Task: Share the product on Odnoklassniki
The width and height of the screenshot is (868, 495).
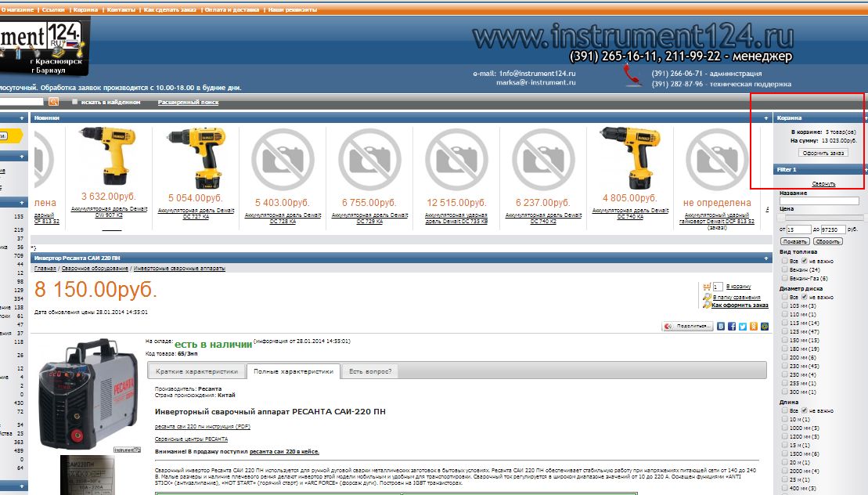Action: coord(754,326)
